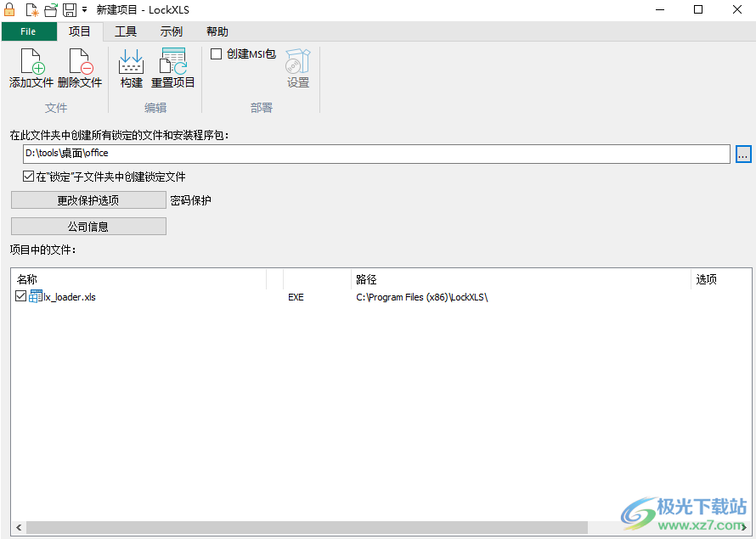Click the 路径 column header
This screenshot has width=756, height=539.
tap(521, 279)
